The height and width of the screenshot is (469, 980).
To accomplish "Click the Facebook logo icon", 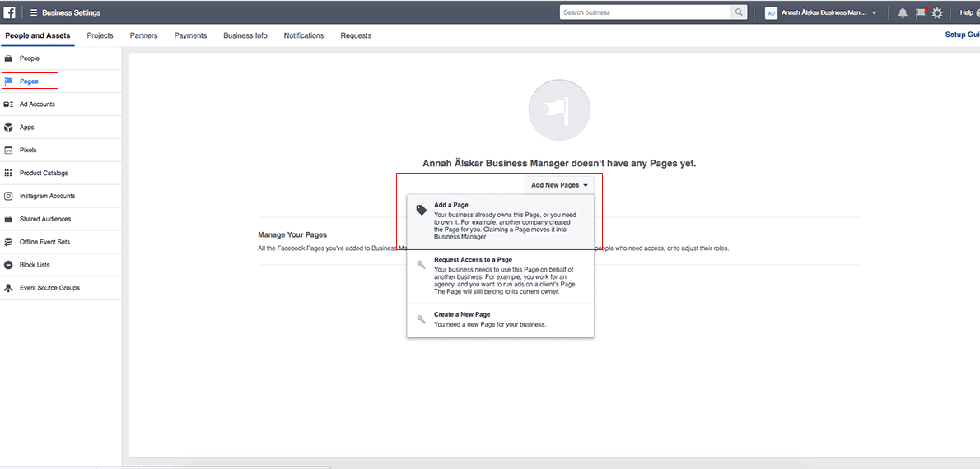I will pos(10,12).
